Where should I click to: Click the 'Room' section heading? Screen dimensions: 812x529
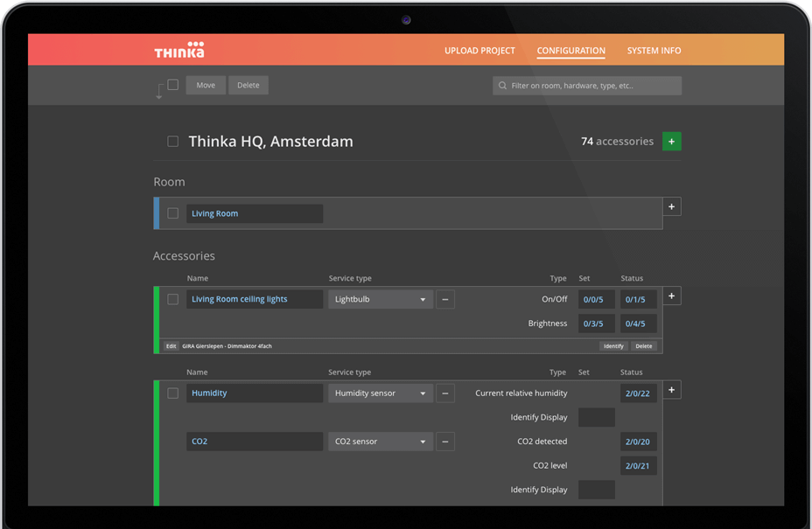point(170,182)
